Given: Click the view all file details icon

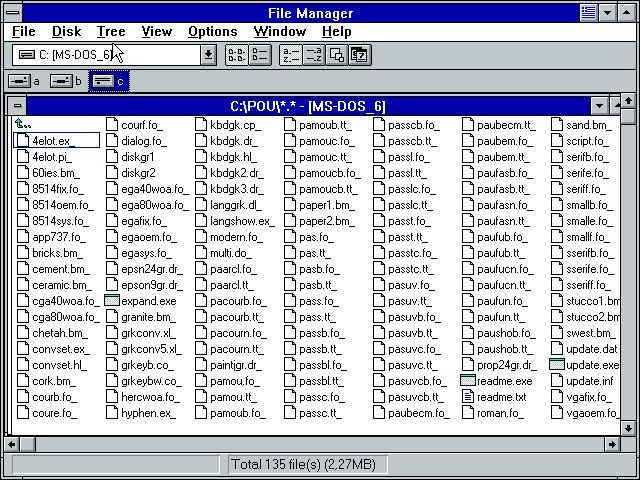Looking at the screenshot, I should [260, 55].
